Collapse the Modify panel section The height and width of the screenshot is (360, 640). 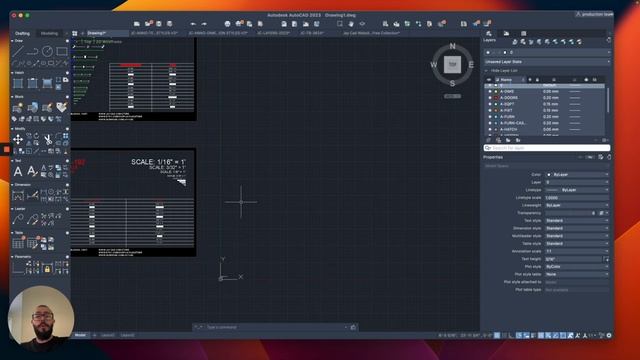click(x=12, y=129)
